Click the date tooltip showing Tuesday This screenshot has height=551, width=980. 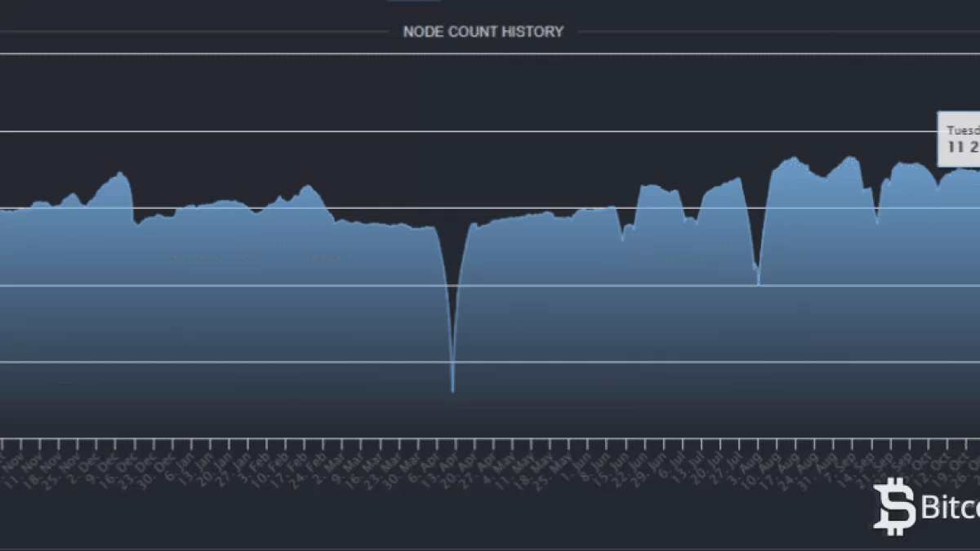(x=961, y=139)
